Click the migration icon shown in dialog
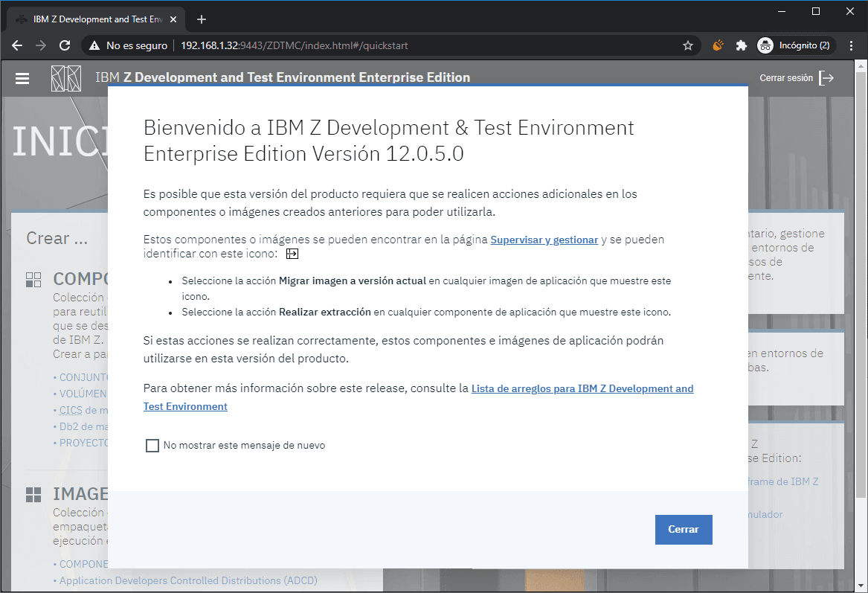This screenshot has width=868, height=593. coord(292,254)
